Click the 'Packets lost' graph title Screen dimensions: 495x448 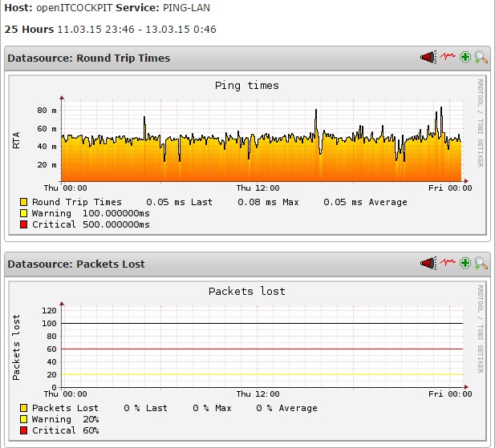point(247,291)
